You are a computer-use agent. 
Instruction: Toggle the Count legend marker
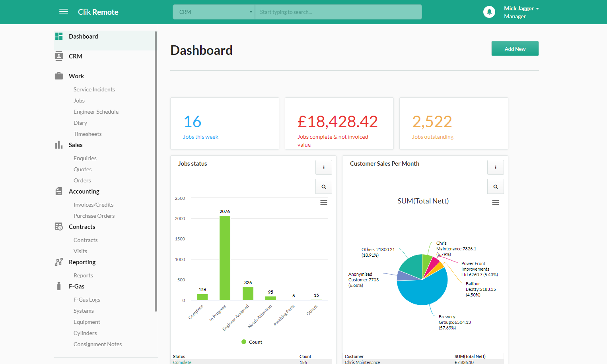[x=244, y=342]
